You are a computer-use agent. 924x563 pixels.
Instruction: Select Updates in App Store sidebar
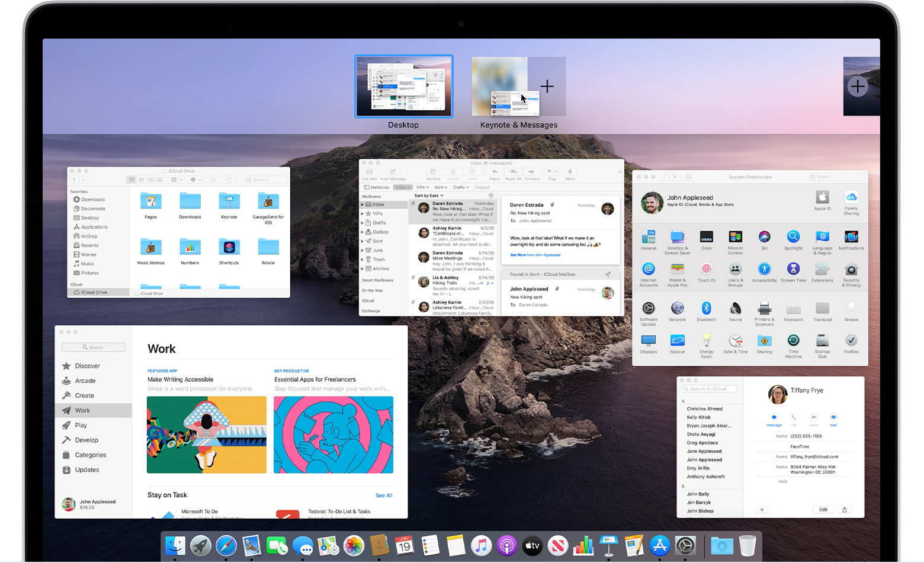click(x=87, y=470)
